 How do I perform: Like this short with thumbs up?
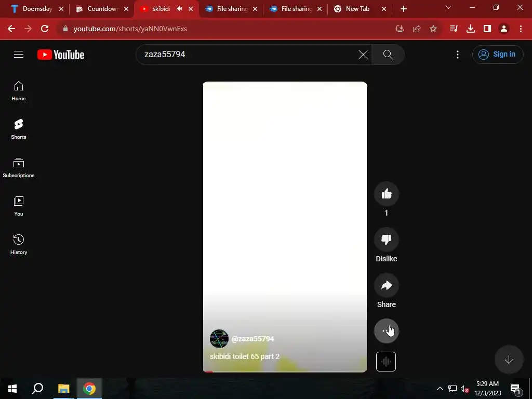point(387,194)
